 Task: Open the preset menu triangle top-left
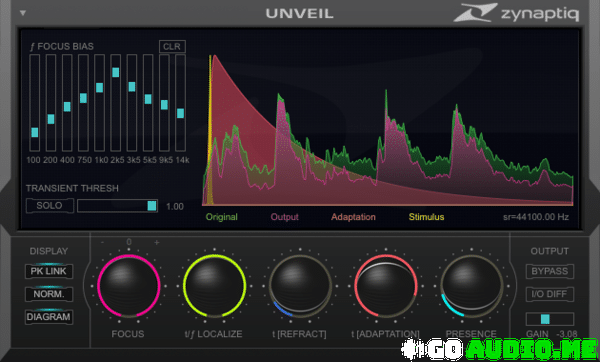(23, 13)
